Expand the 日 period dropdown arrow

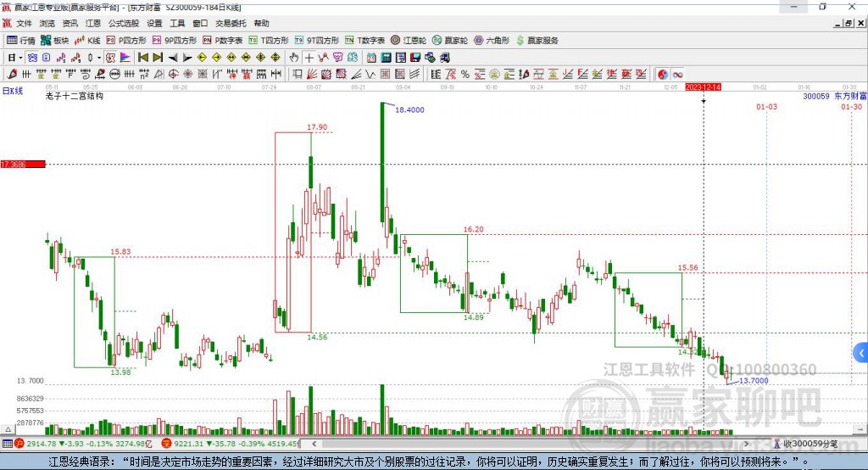(20, 58)
